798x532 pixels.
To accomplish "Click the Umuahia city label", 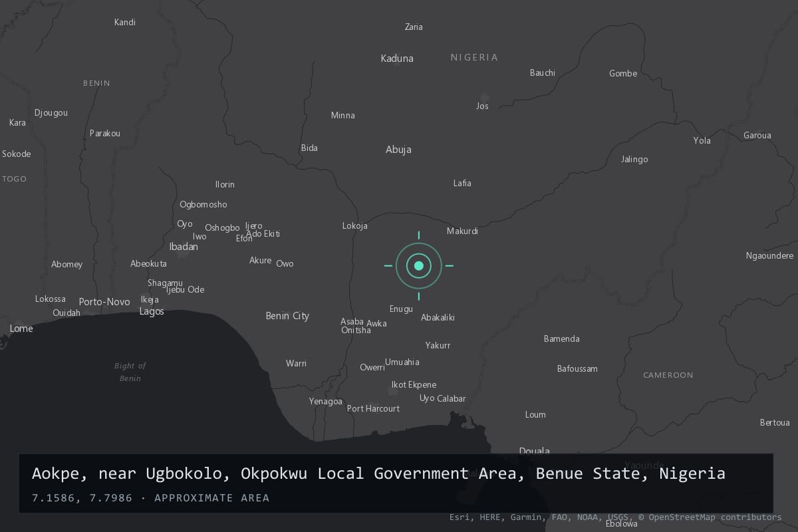I will tap(402, 362).
